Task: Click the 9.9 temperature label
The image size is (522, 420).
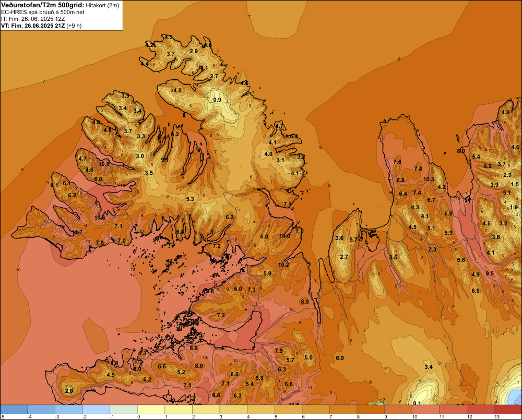Action: [x=488, y=166]
